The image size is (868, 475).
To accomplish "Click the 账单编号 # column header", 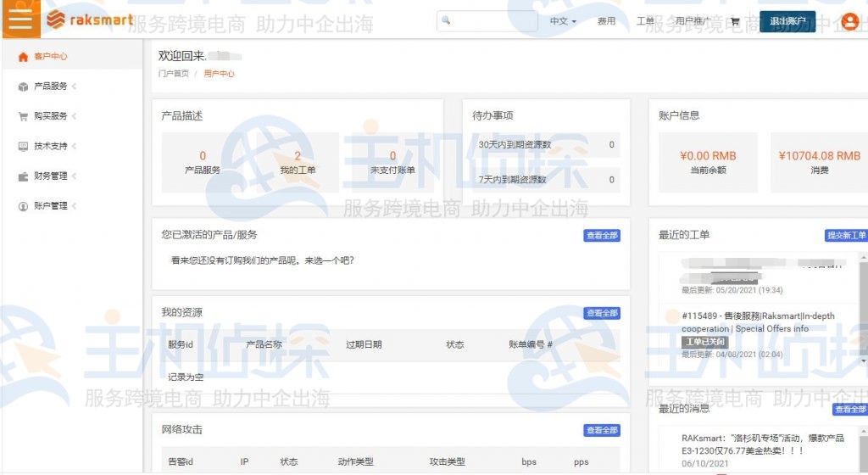I will coord(531,344).
